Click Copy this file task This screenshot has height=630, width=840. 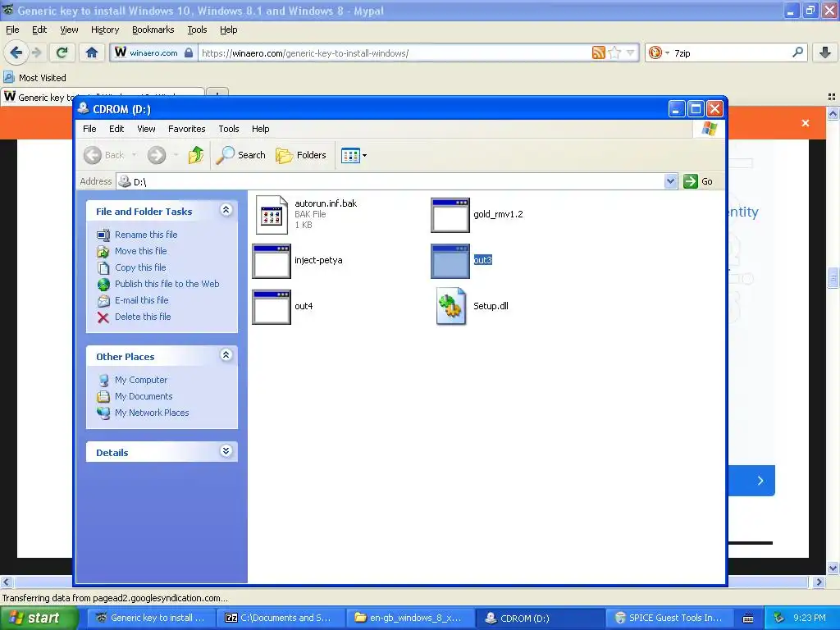[x=140, y=267]
